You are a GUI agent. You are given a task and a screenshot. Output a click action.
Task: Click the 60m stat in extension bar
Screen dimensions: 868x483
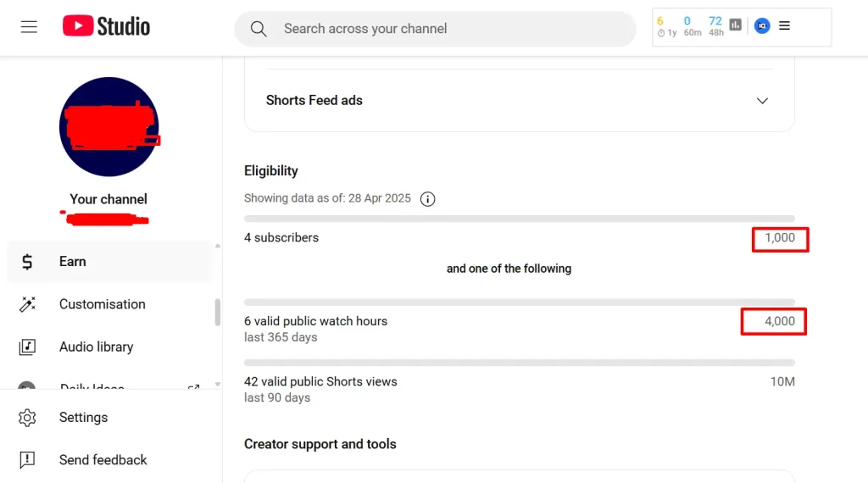pos(692,26)
